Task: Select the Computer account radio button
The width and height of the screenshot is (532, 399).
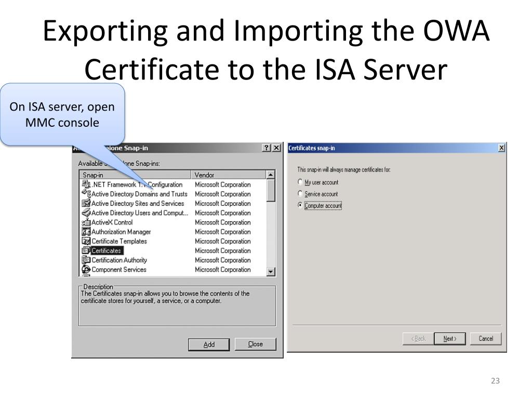Action: [x=300, y=205]
